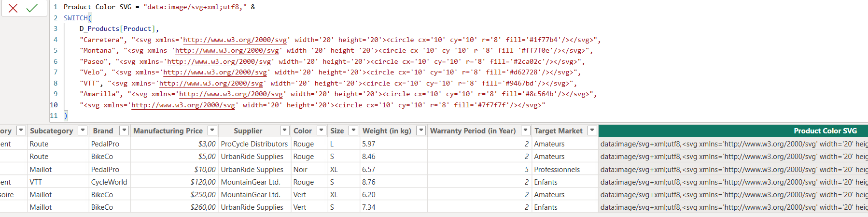The height and width of the screenshot is (217, 868).
Task: Open the Warranty Period column filter dropdown
Action: 525,130
